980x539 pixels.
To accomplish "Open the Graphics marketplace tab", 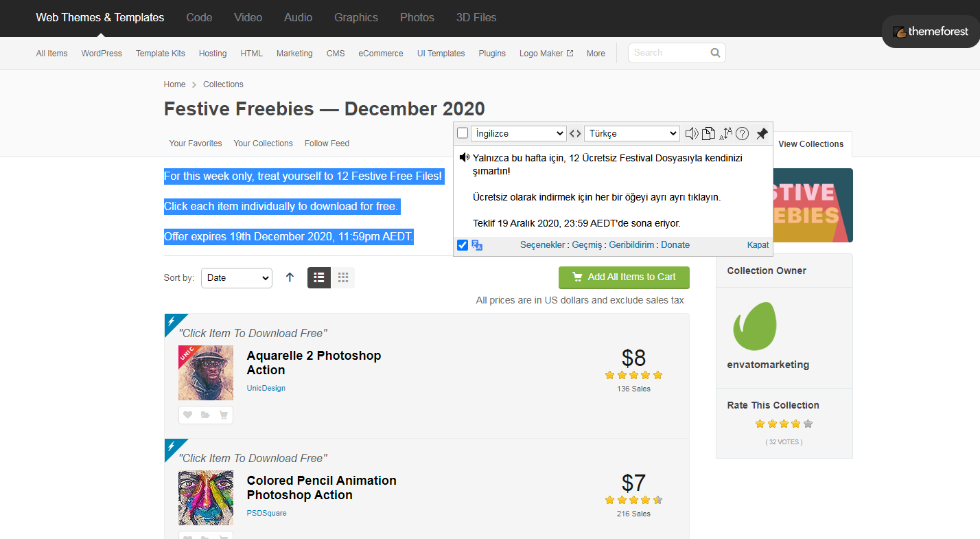I will coord(356,17).
